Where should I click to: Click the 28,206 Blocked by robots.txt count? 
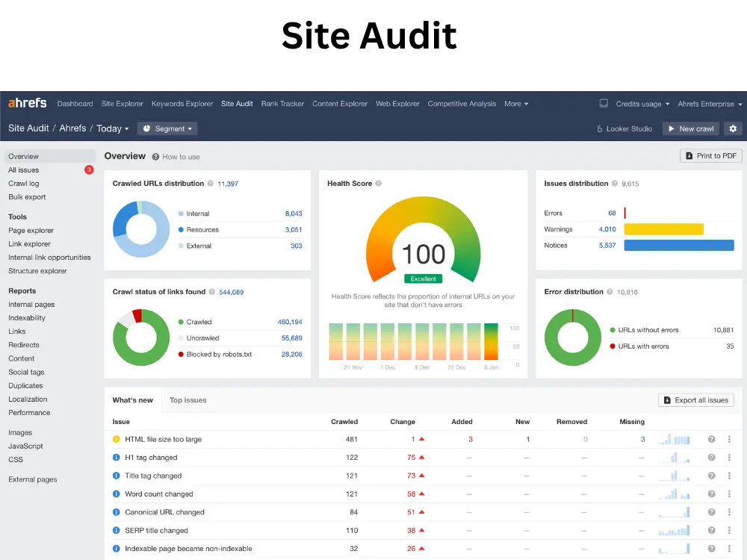click(291, 354)
